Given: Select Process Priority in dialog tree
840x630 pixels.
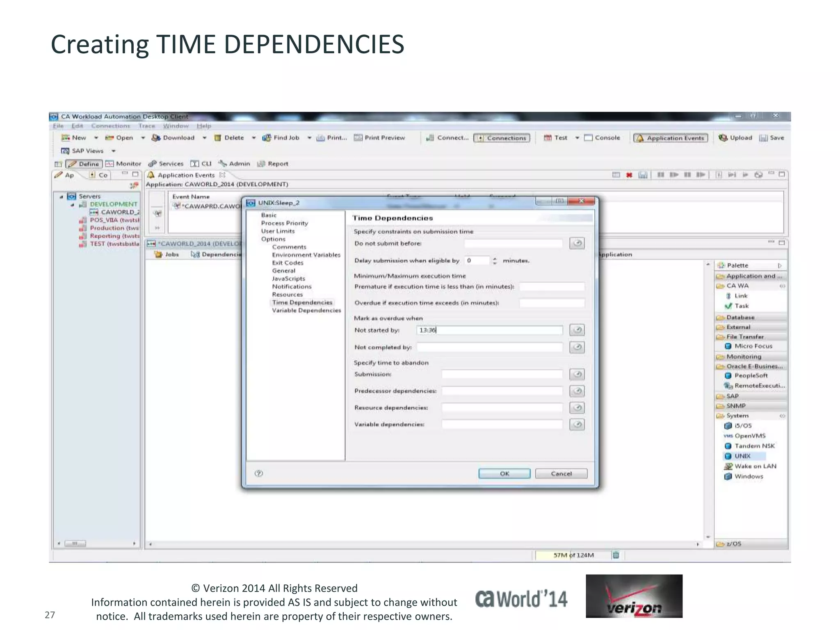Looking at the screenshot, I should [x=284, y=223].
